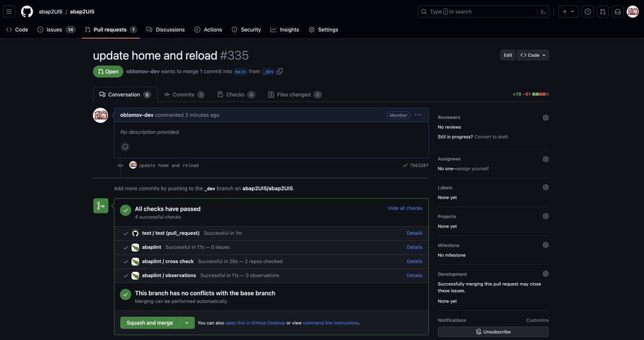Open commit hash 7b6326f

pyautogui.click(x=419, y=165)
